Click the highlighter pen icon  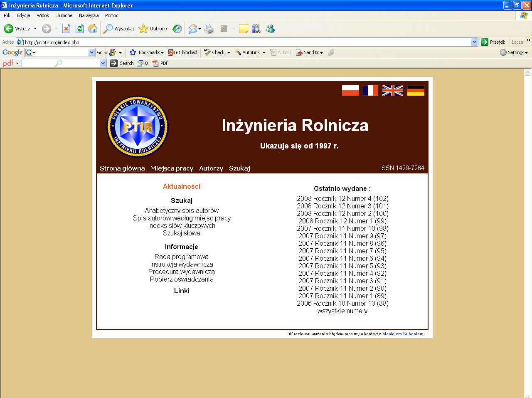pos(331,52)
